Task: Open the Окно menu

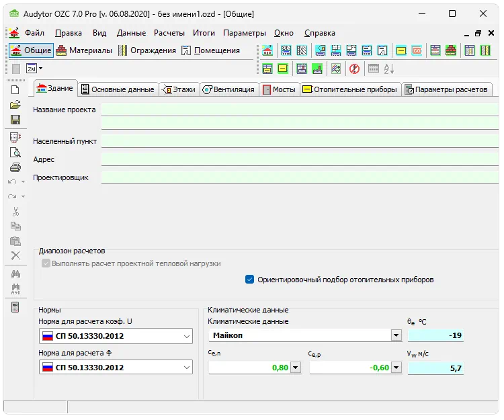Action: point(284,33)
